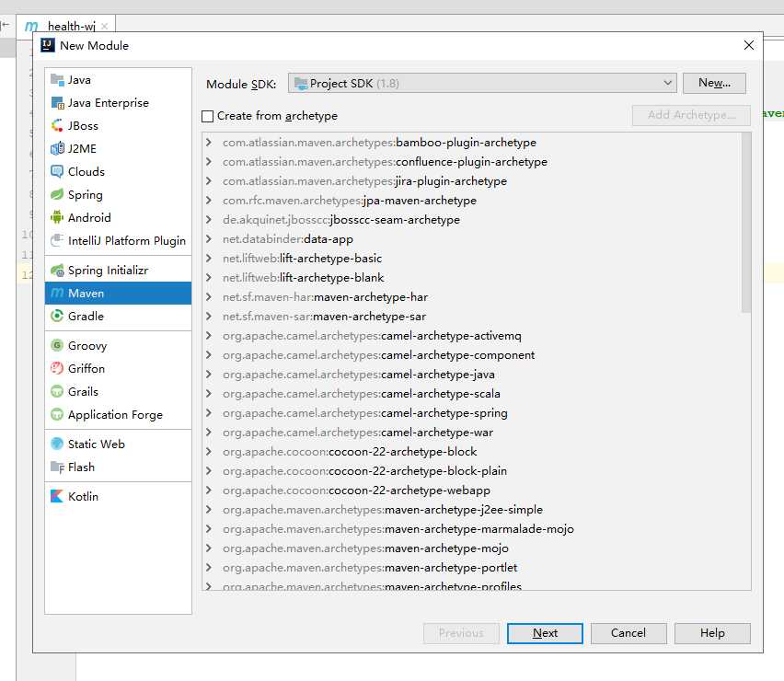This screenshot has height=681, width=784.
Task: Choose the Groovy icon
Action: 57,345
